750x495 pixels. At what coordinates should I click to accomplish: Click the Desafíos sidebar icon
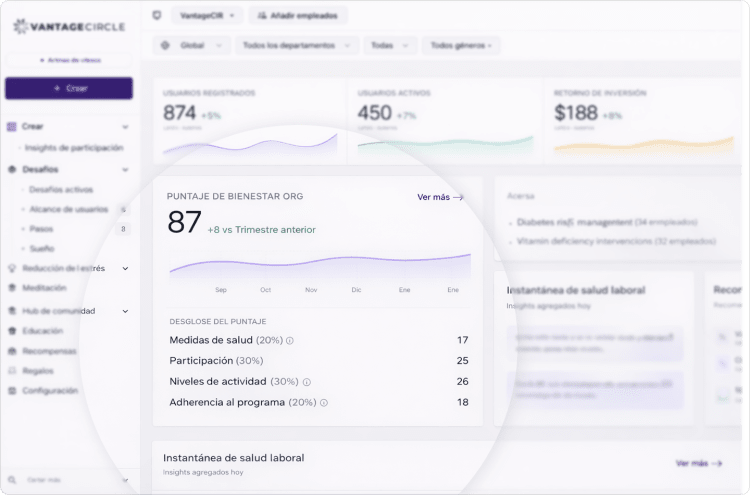(x=12, y=169)
